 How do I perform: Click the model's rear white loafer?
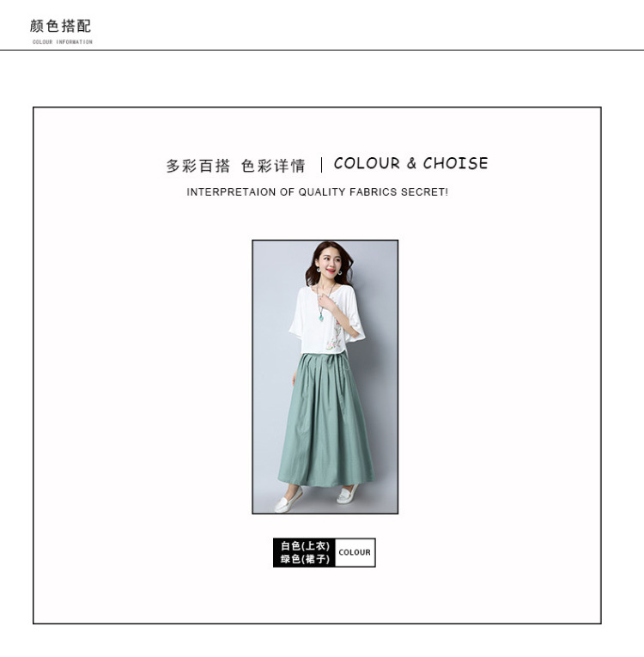click(348, 495)
